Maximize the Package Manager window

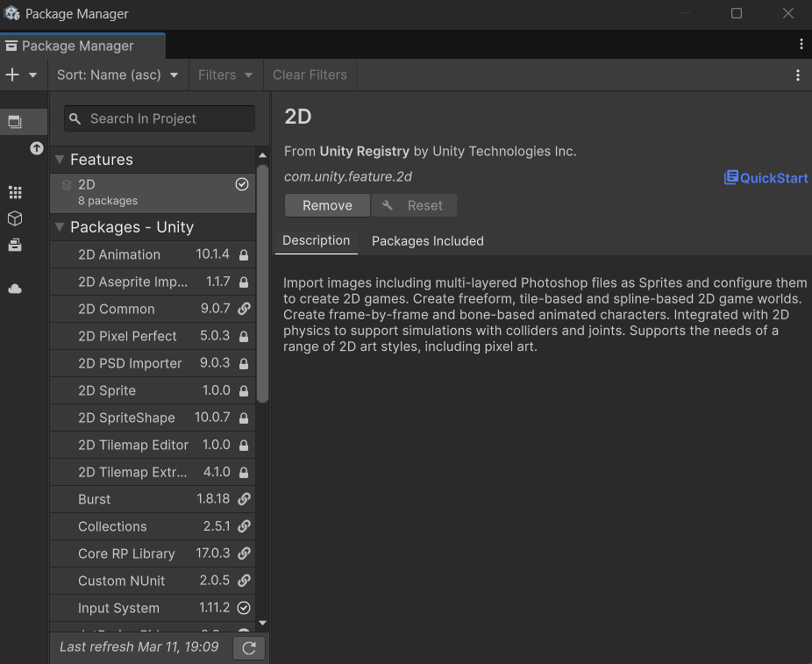[x=737, y=13]
